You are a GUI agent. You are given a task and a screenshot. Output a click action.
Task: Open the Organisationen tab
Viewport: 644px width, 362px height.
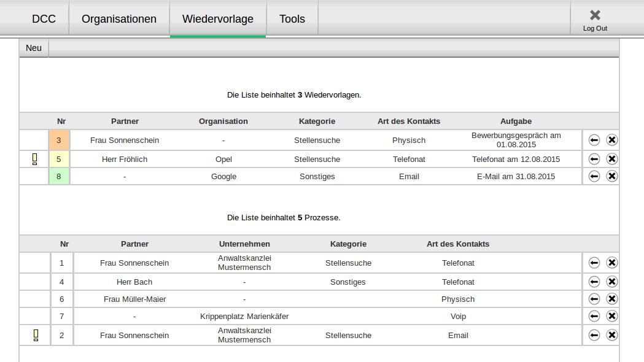119,19
